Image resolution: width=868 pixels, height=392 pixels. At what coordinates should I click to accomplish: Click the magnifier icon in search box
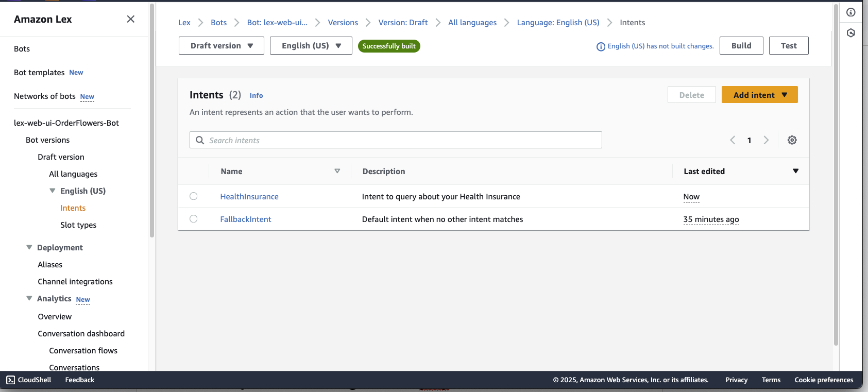200,140
